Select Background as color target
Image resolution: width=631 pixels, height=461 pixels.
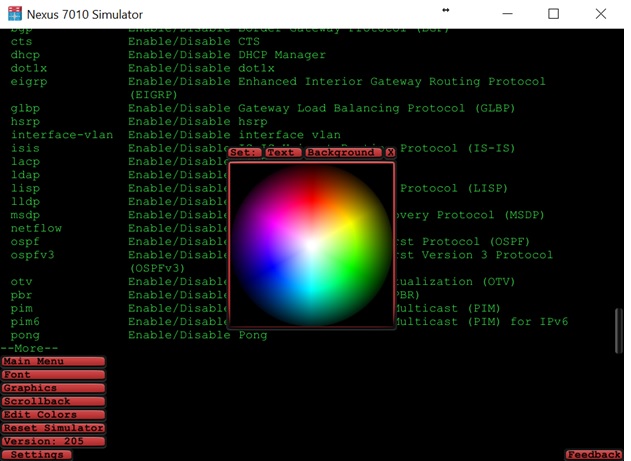coord(343,153)
